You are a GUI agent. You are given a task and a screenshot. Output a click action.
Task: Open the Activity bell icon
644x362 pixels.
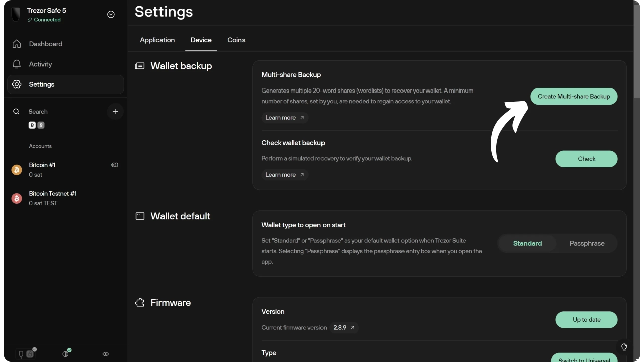tap(17, 64)
